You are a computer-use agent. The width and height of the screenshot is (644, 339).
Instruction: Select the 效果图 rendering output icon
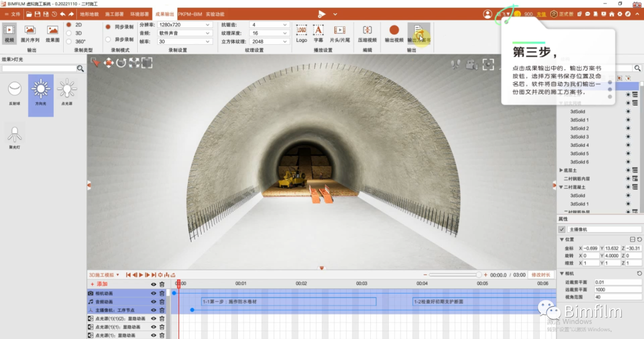pos(52,33)
